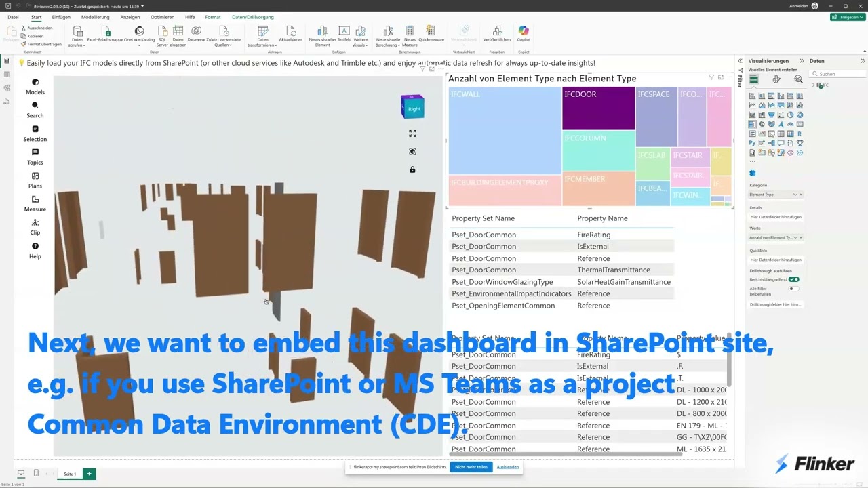Add a new page with plus button

[x=89, y=474]
